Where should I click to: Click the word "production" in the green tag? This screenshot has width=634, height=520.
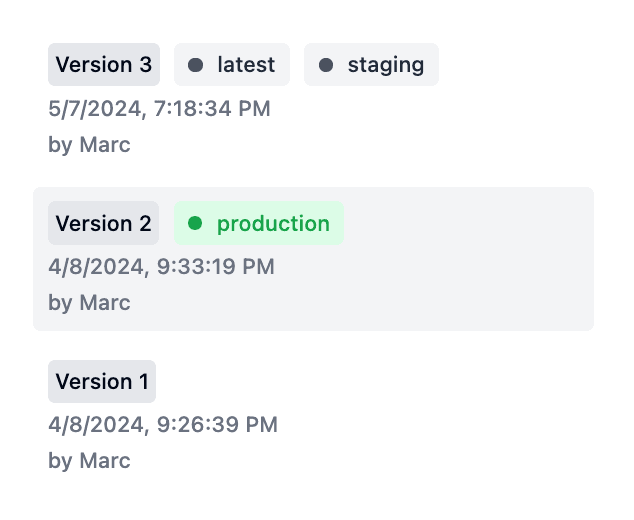tap(273, 223)
